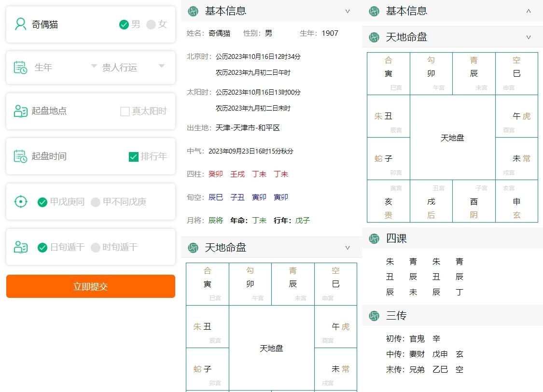Click the calendar clock icon beside 起盘时间
The image size is (543, 392).
coord(20,156)
